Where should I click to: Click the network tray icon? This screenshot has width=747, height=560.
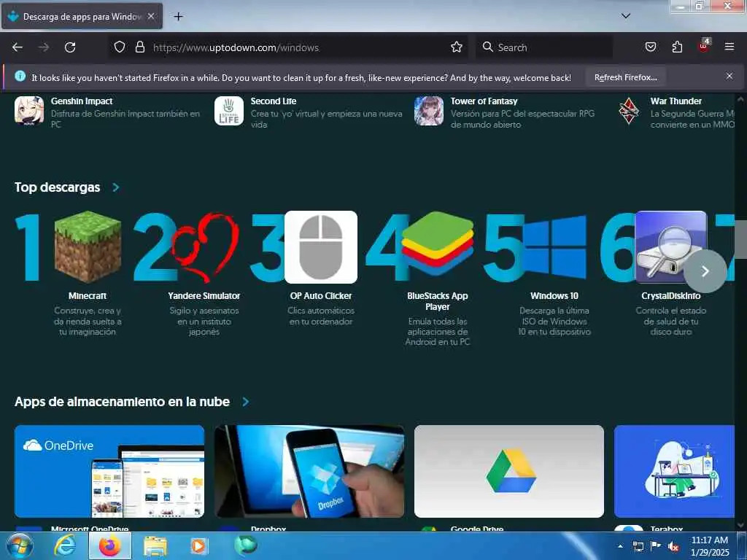[x=638, y=547]
